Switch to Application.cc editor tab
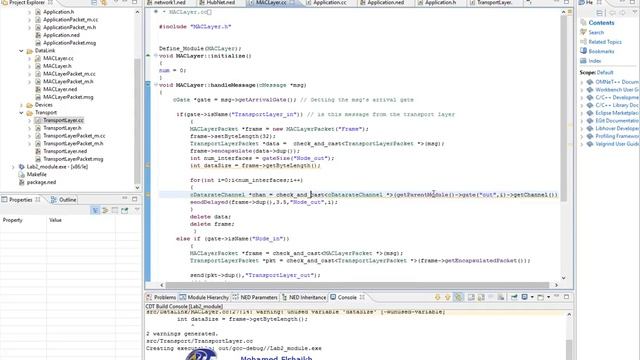Viewport: 640px width, 360px height. tap(329, 2)
